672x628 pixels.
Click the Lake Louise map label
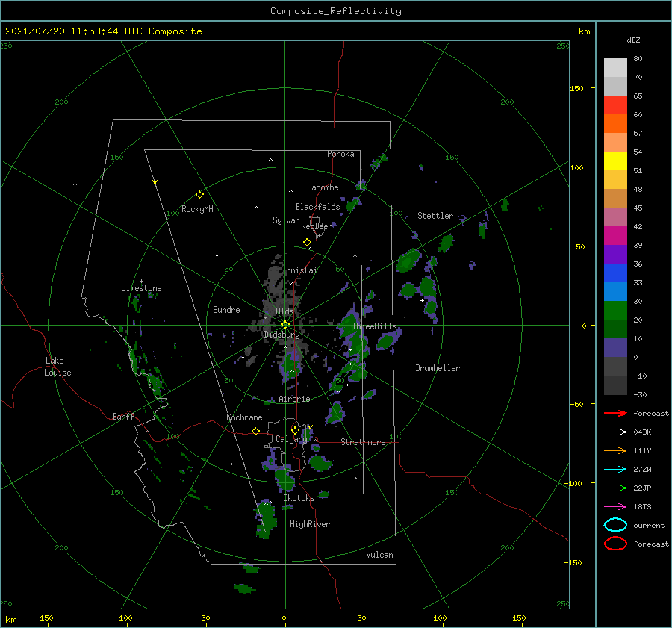(x=57, y=367)
